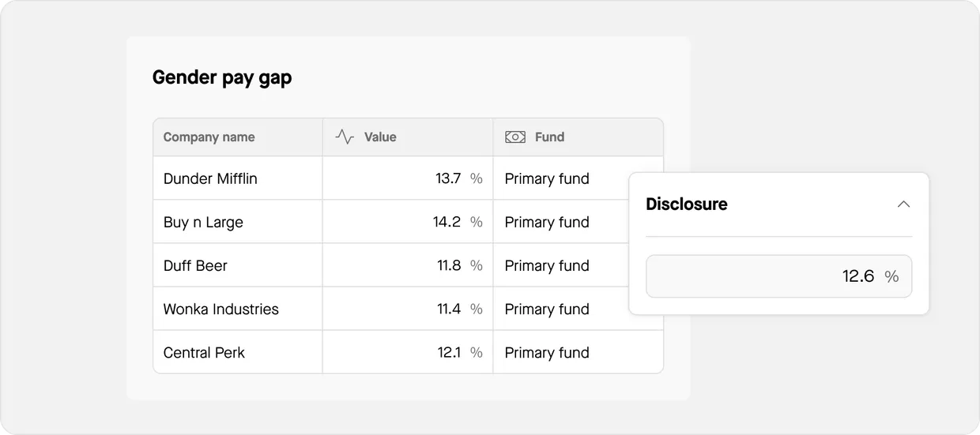Click Primary fund in Central Perk row
The image size is (980, 435).
547,352
